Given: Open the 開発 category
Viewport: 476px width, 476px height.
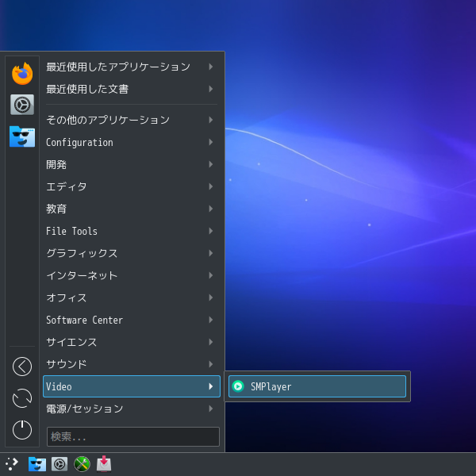Looking at the screenshot, I should (x=132, y=164).
